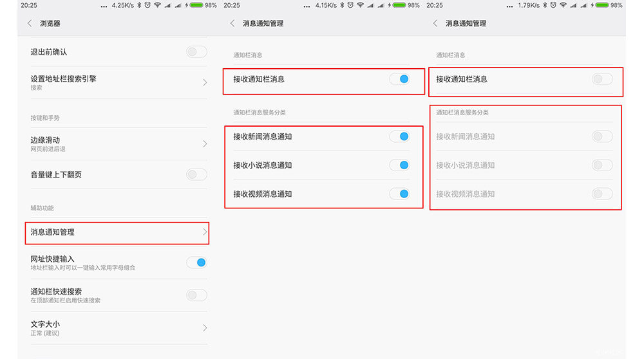
Task: Turn on the 音量键上下翻页 switch
Action: tap(196, 174)
